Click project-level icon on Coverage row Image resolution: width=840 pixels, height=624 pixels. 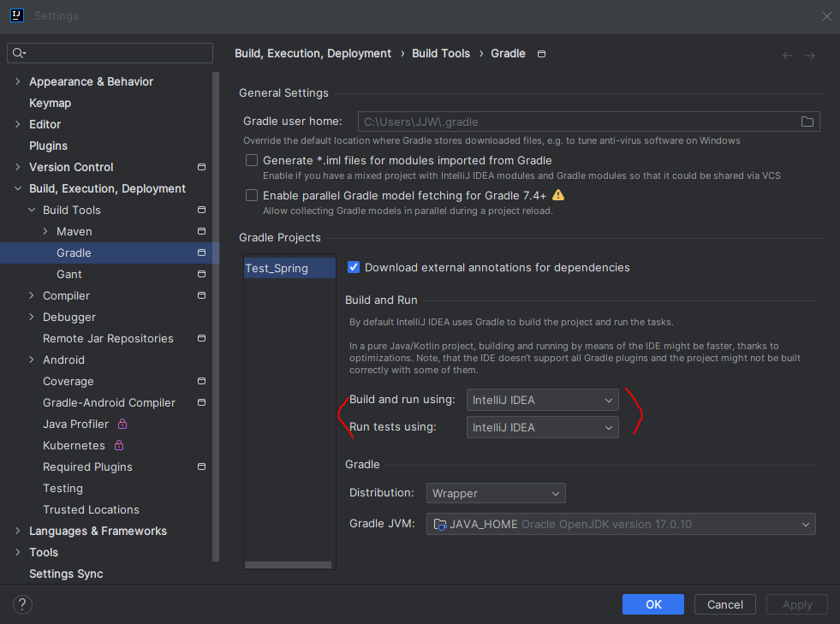(x=201, y=382)
